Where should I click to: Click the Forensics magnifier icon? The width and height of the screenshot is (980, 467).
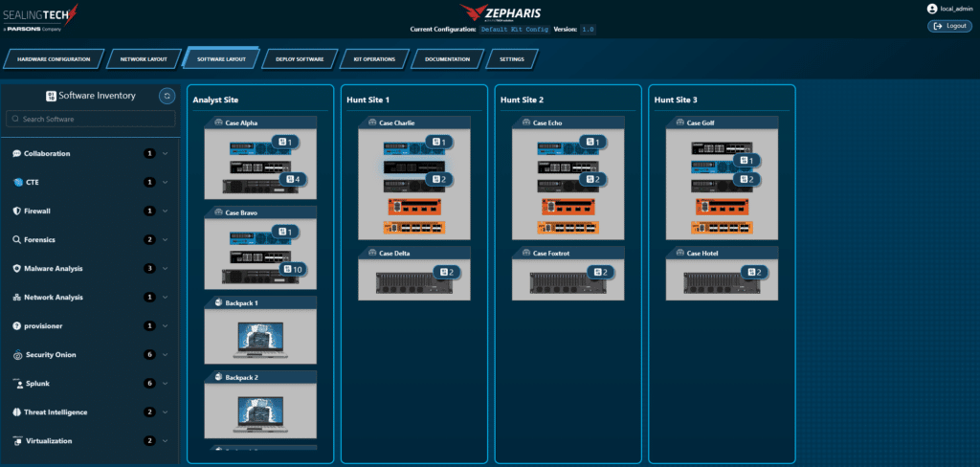17,240
